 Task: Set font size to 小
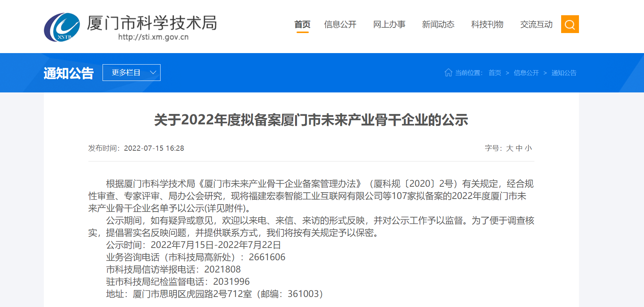(x=528, y=148)
